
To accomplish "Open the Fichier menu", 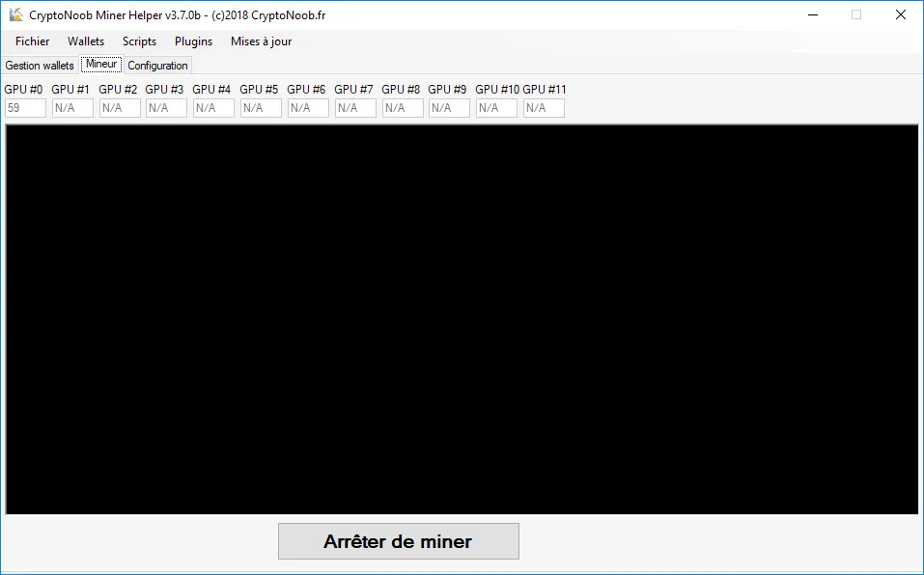I will 33,41.
